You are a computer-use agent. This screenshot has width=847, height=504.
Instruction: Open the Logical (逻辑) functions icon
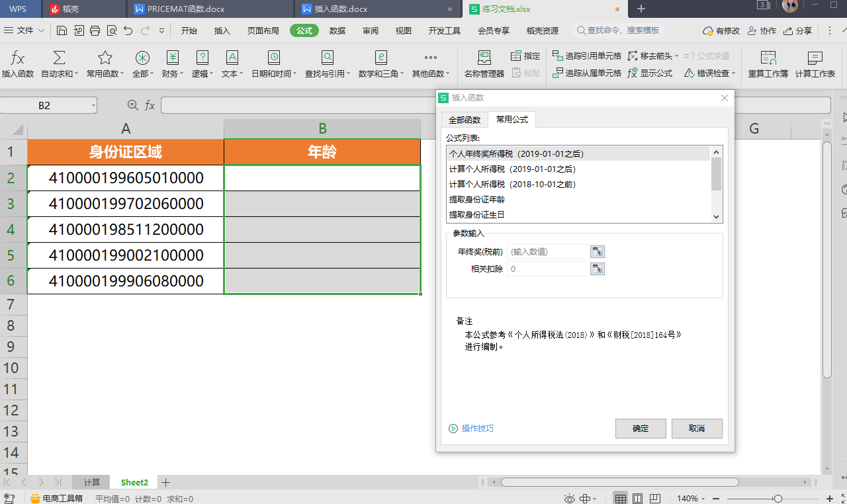point(202,58)
